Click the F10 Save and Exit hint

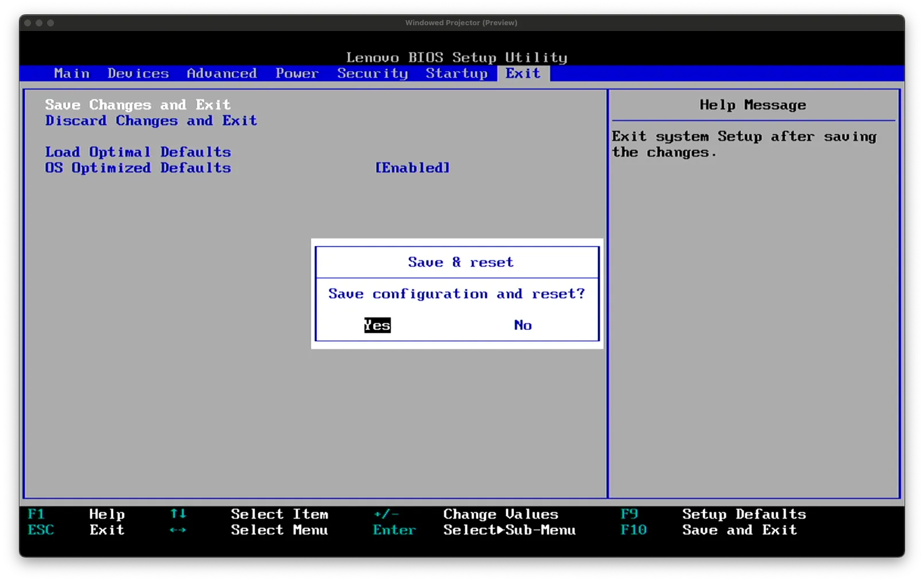[709, 530]
